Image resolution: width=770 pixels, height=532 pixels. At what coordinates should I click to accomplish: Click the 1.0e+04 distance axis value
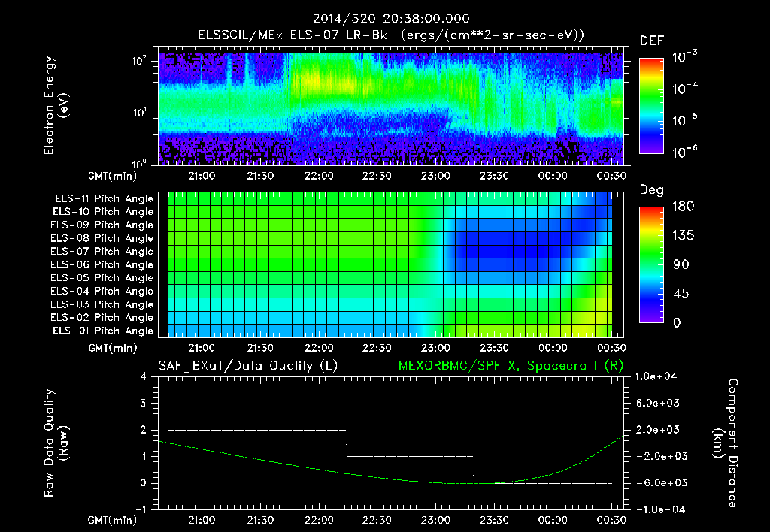pyautogui.click(x=656, y=376)
